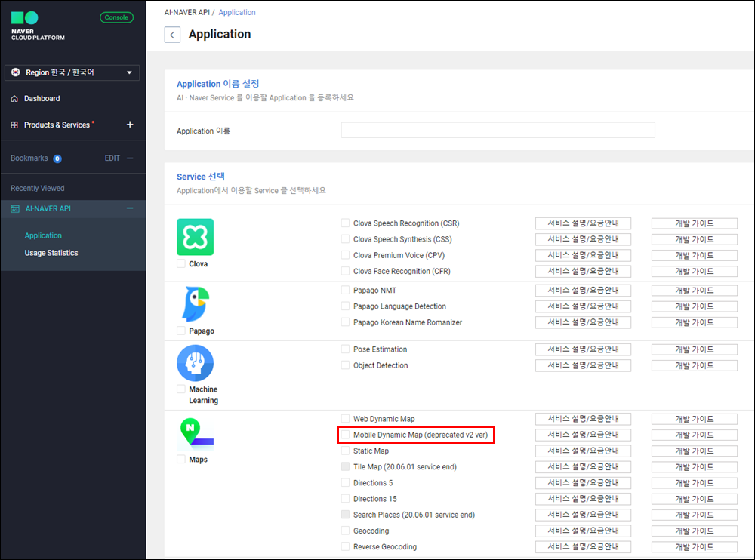
Task: Open 개발 가이드 for Mobile Dynamic Map
Action: coord(695,435)
